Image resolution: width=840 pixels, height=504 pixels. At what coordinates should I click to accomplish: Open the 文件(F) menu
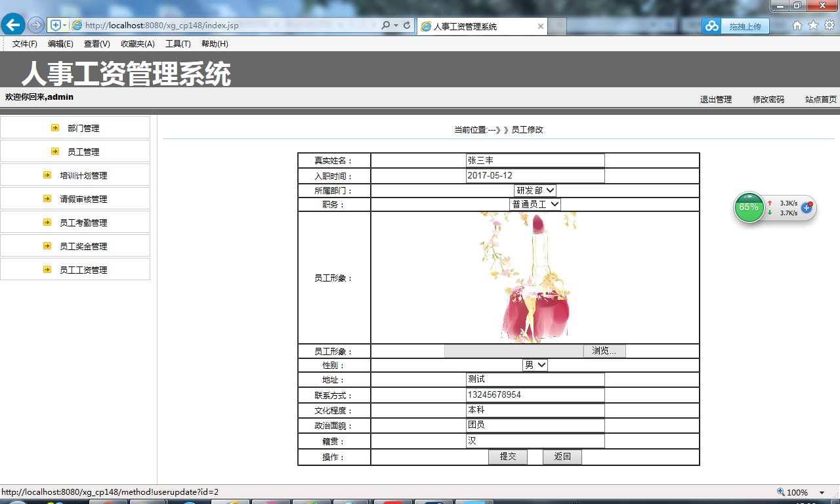click(25, 44)
